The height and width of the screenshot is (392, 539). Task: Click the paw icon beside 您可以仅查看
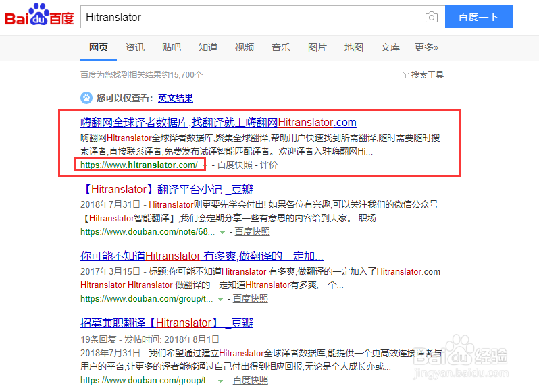(x=86, y=98)
